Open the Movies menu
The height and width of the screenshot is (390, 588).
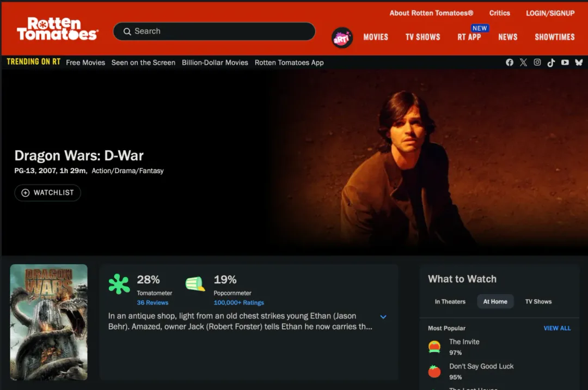pos(376,37)
